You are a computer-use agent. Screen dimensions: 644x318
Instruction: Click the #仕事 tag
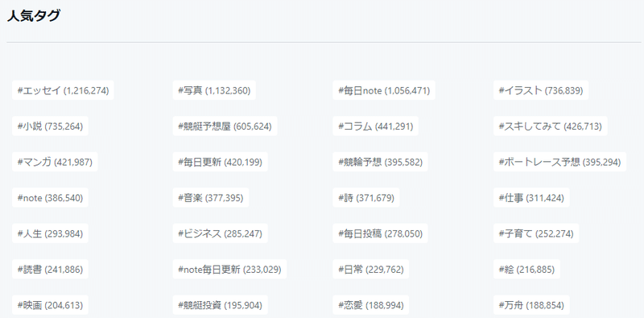[531, 197]
